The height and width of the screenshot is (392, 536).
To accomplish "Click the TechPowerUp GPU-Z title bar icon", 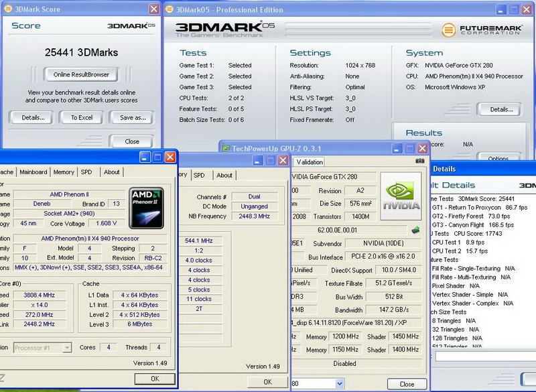I will (x=226, y=148).
